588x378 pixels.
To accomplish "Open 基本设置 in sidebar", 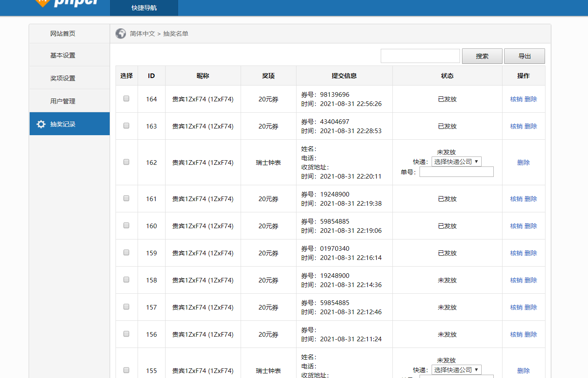I will (x=69, y=55).
